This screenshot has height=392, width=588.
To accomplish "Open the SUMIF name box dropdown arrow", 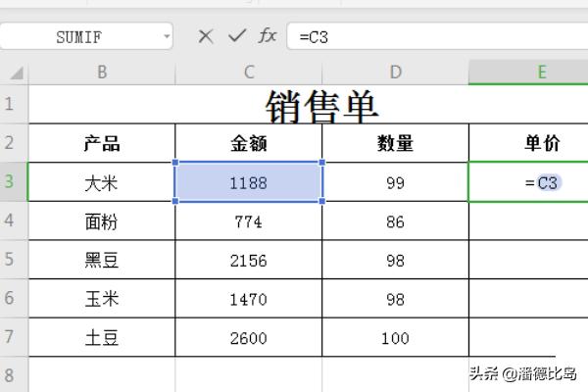I will 167,36.
